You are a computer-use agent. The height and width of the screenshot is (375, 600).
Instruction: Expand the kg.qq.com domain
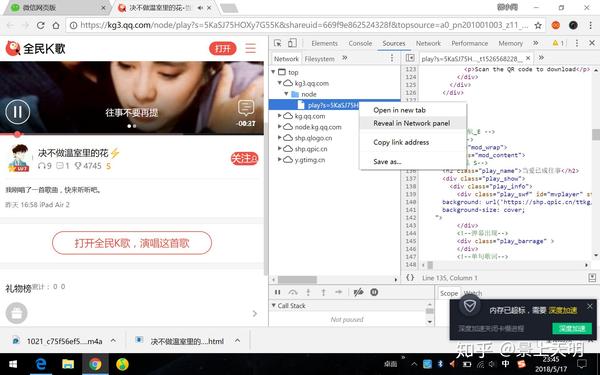click(x=280, y=116)
